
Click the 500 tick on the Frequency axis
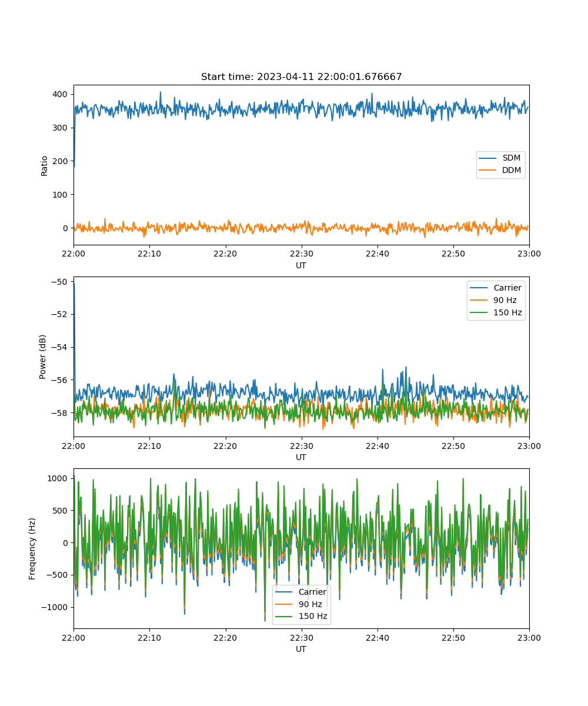pos(61,511)
